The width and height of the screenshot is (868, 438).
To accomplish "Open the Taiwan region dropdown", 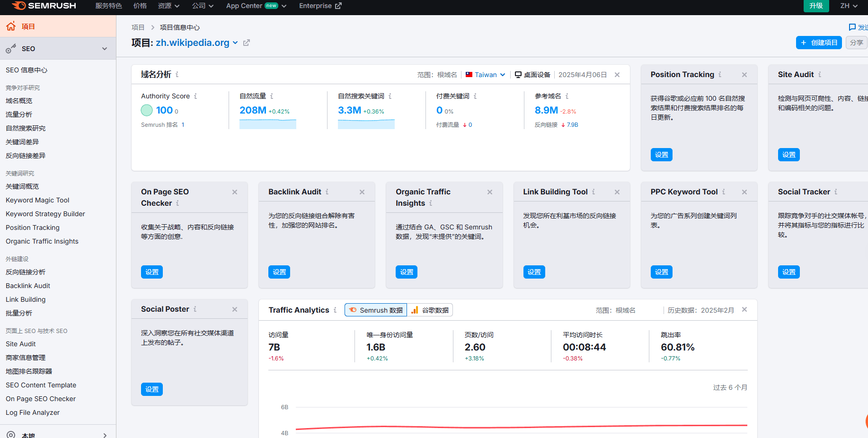I will click(486, 75).
